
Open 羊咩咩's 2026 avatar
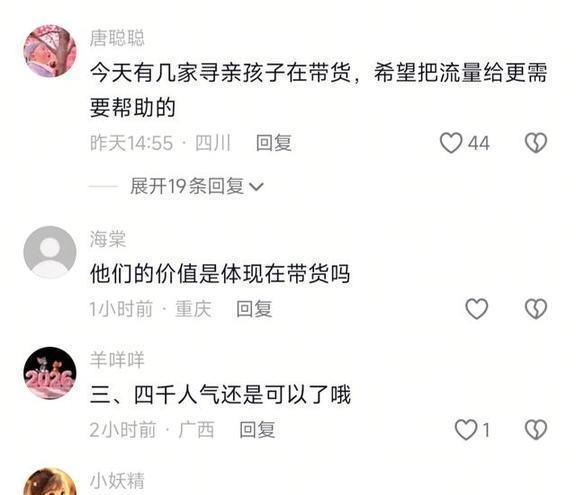click(50, 373)
